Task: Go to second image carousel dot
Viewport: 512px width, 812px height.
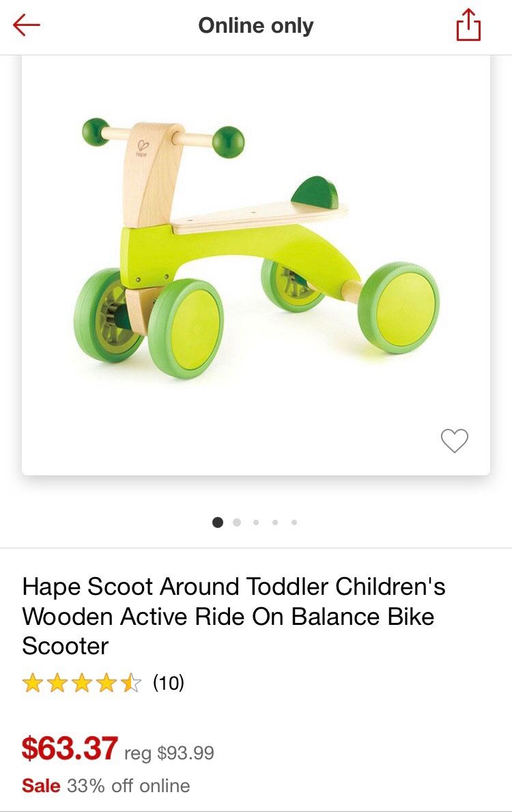Action: pyautogui.click(x=237, y=522)
